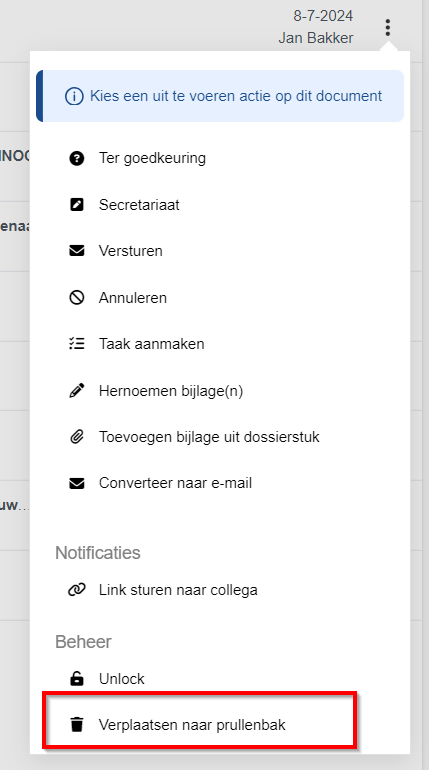Click the question mark icon for Ter goedkeuring
The height and width of the screenshot is (770, 429).
[x=77, y=158]
